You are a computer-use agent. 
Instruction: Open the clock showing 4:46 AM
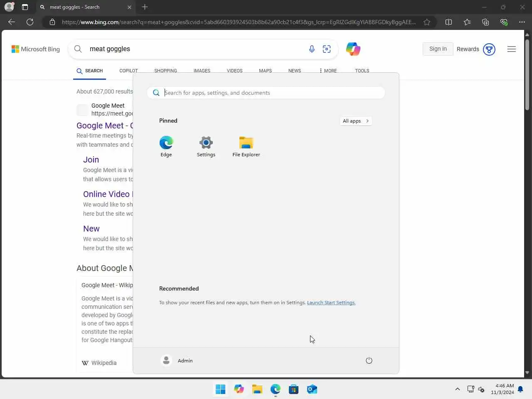(x=502, y=389)
